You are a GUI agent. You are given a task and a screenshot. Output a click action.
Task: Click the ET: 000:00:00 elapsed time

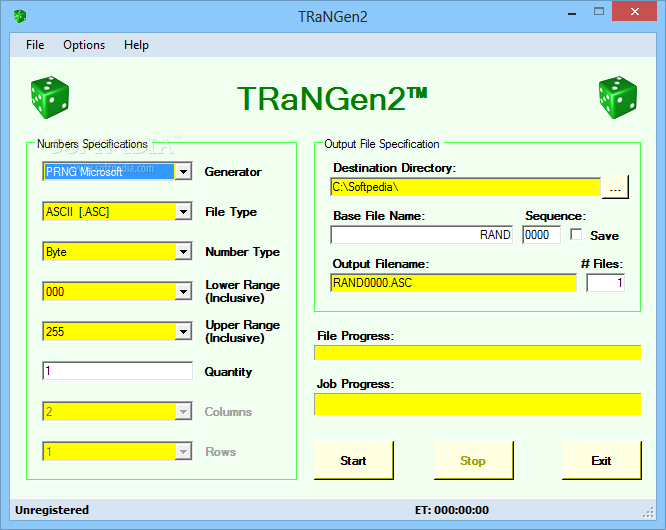pos(452,510)
